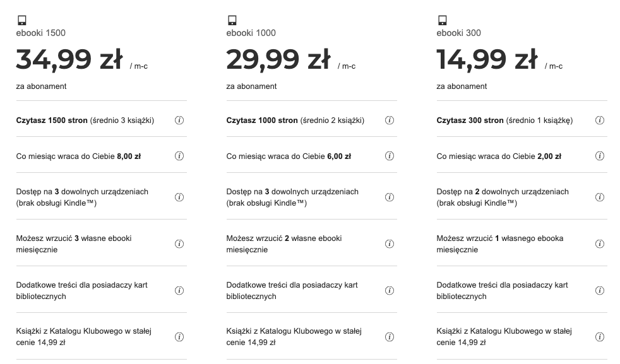Click the ebooki 1000 plan title
The image size is (620, 364).
pos(251,33)
